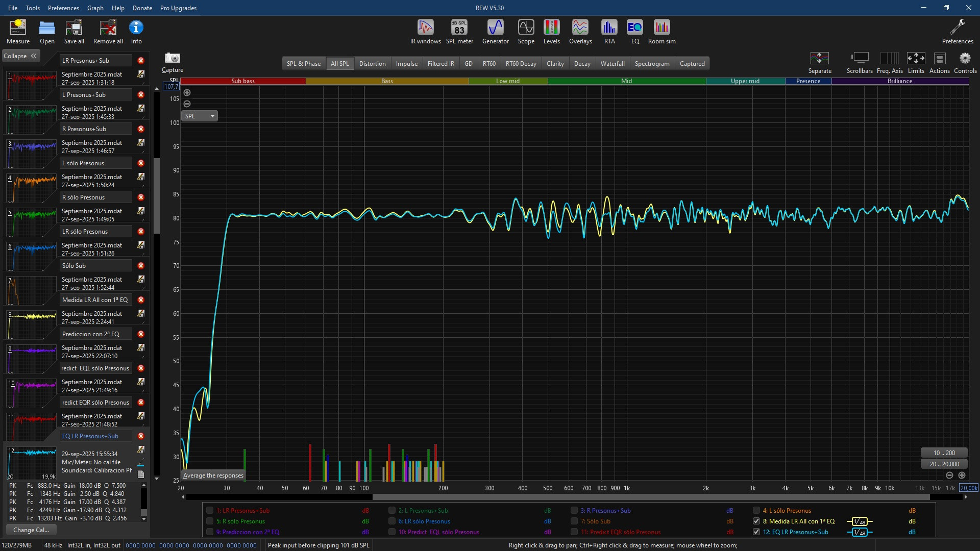Open the SPL axis dropdown
Image resolution: width=980 pixels, height=551 pixels.
tap(200, 116)
